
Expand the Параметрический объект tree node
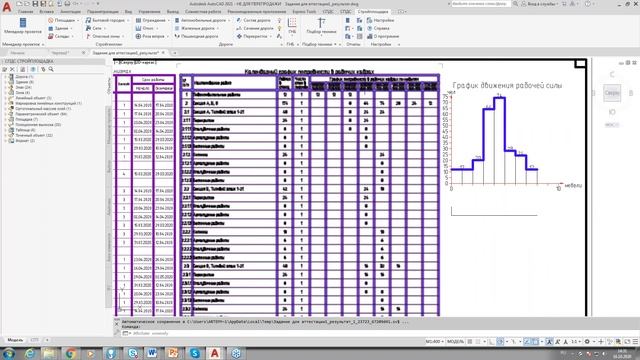(5, 114)
